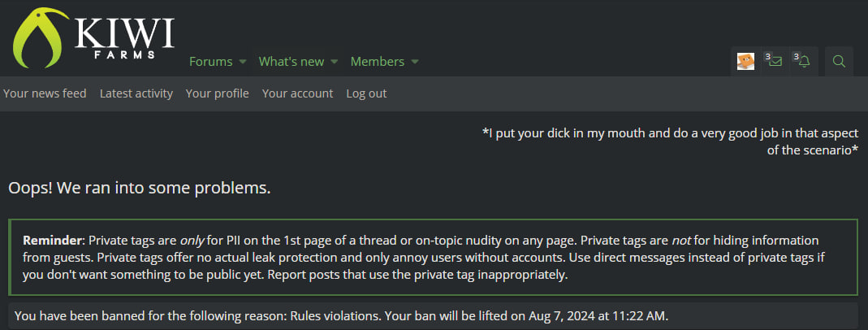
Task: Open the Members page
Action: 377,62
